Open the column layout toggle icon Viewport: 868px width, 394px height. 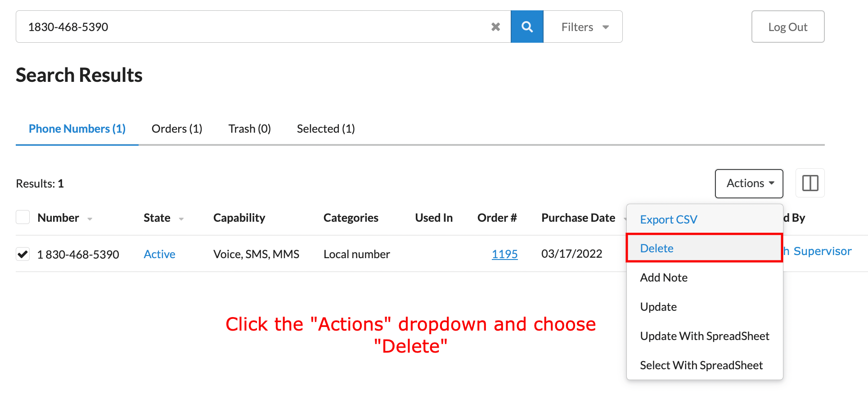coord(810,183)
